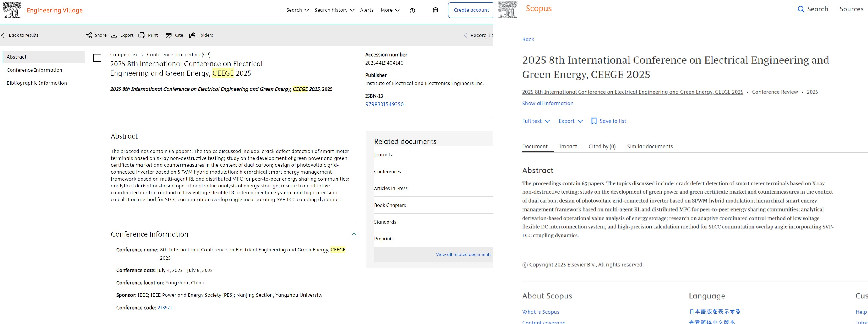Click Save to list bookmark icon
This screenshot has width=868, height=324.
point(594,121)
